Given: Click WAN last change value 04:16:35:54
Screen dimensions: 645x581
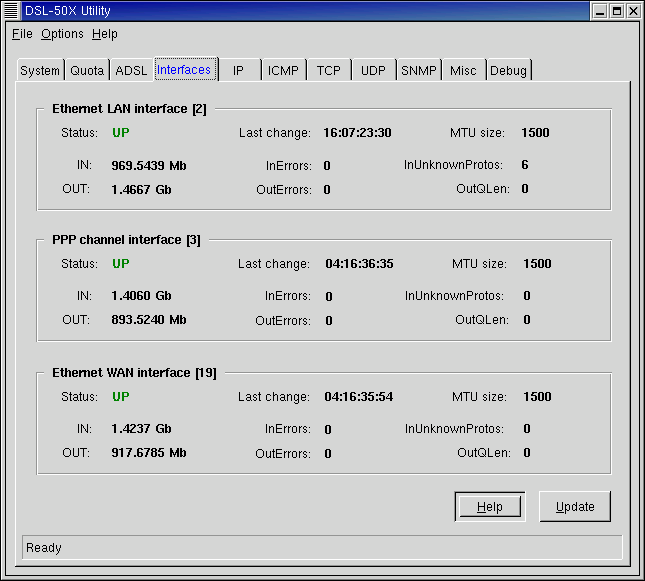Looking at the screenshot, I should 359,397.
